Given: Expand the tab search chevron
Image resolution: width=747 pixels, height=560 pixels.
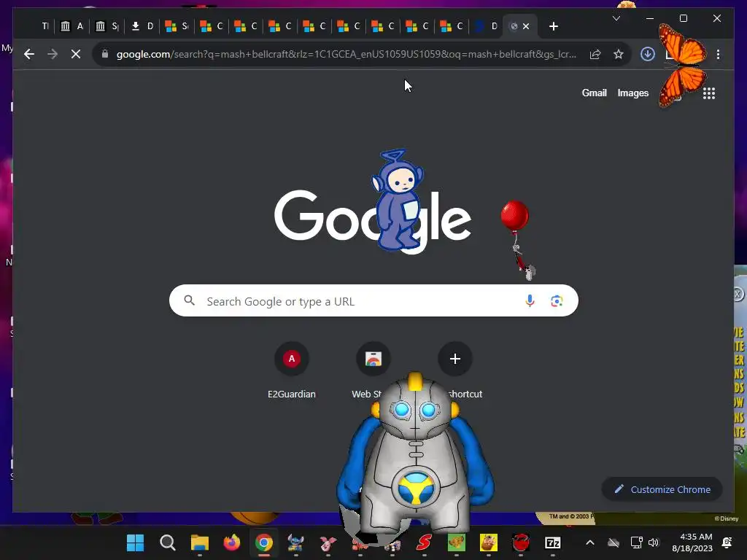Looking at the screenshot, I should [616, 18].
